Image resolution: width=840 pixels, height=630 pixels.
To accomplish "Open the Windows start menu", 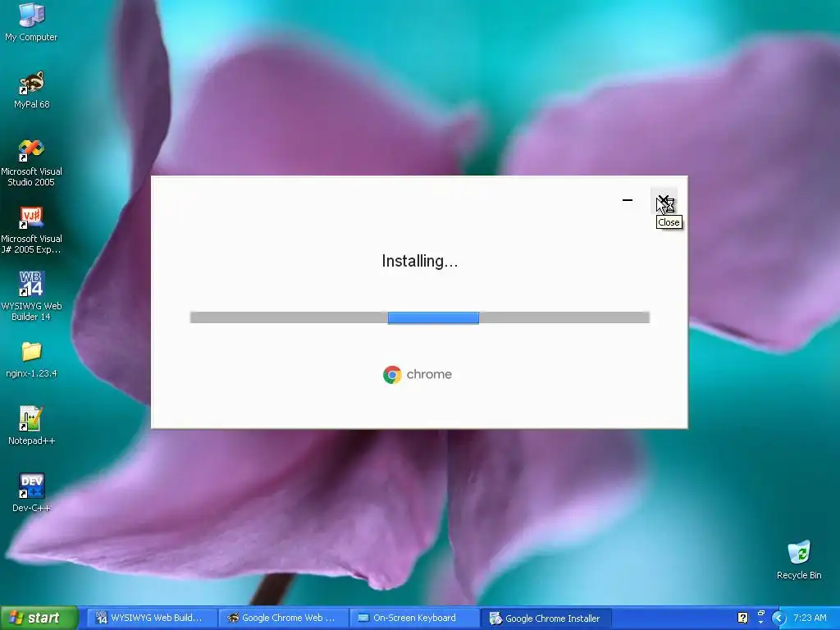I will tap(39, 618).
